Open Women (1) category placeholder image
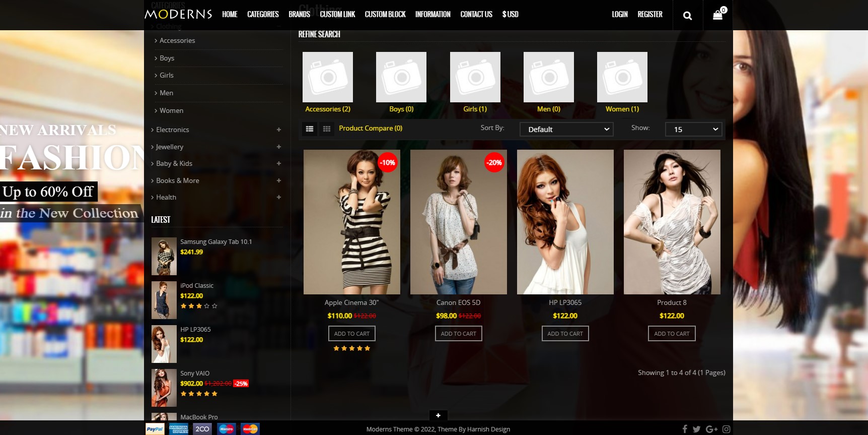 [622, 77]
